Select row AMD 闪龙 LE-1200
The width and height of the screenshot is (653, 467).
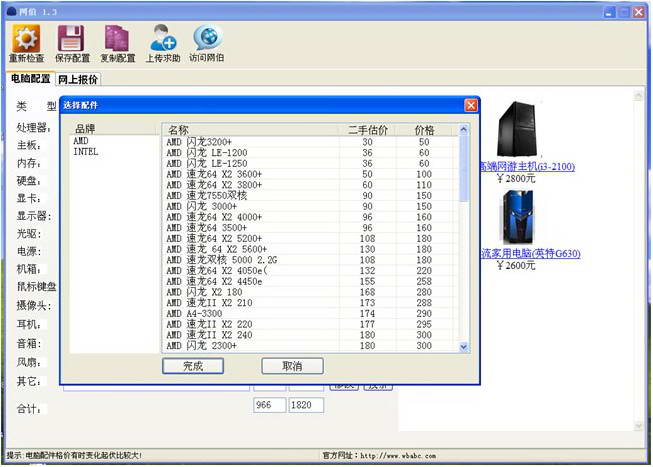(309, 153)
